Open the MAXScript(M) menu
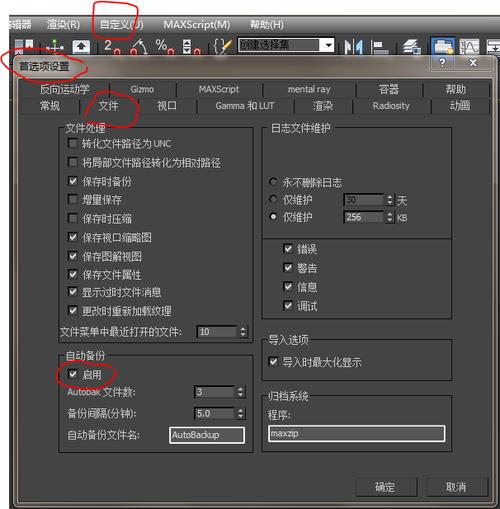 197,25
